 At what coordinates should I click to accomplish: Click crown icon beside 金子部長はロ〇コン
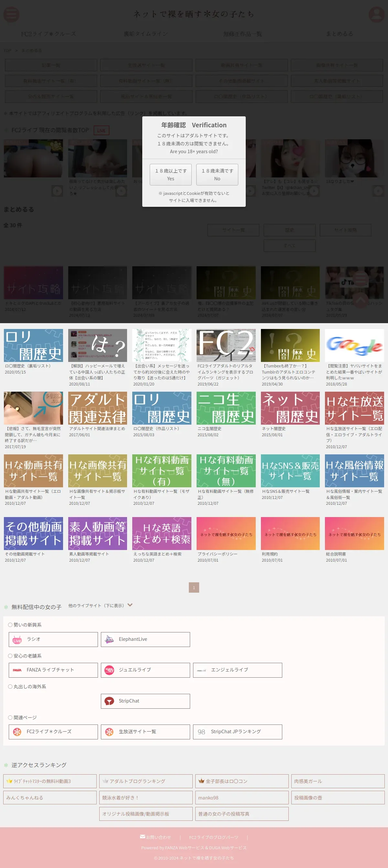(x=201, y=781)
